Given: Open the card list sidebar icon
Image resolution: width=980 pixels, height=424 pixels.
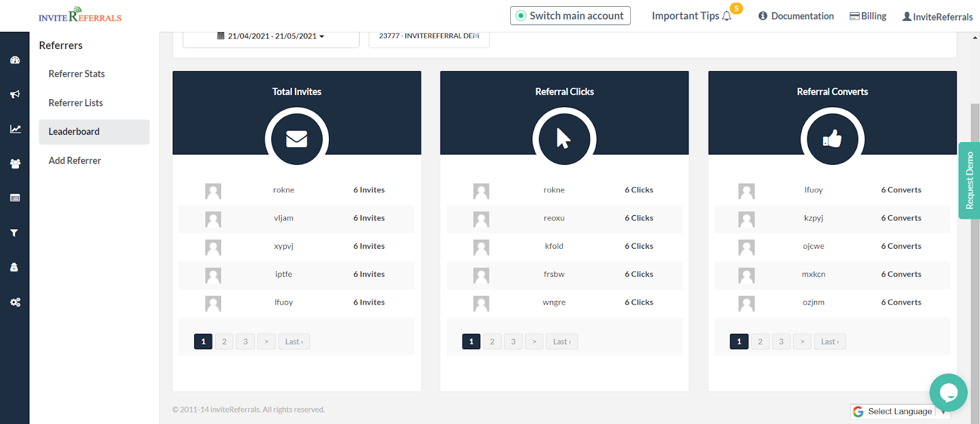Looking at the screenshot, I should (x=15, y=198).
